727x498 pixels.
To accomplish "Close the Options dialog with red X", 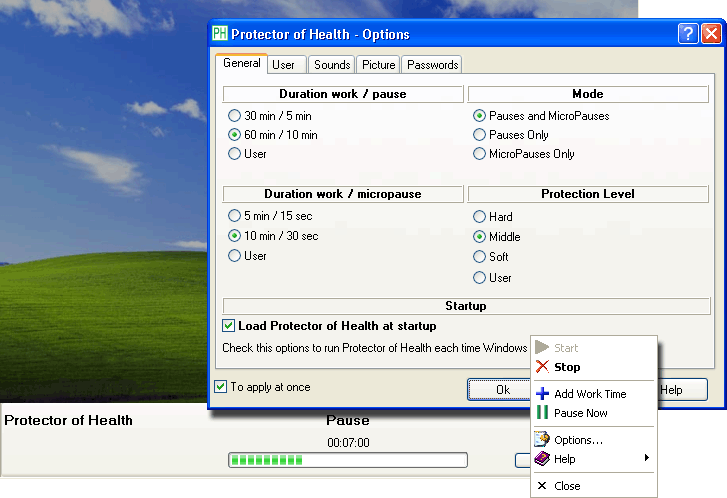I will tap(711, 34).
